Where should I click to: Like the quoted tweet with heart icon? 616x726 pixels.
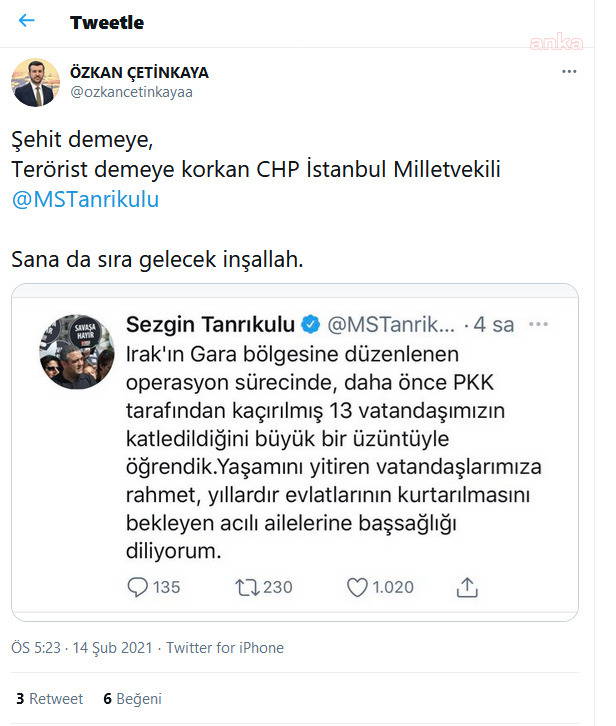point(357,587)
